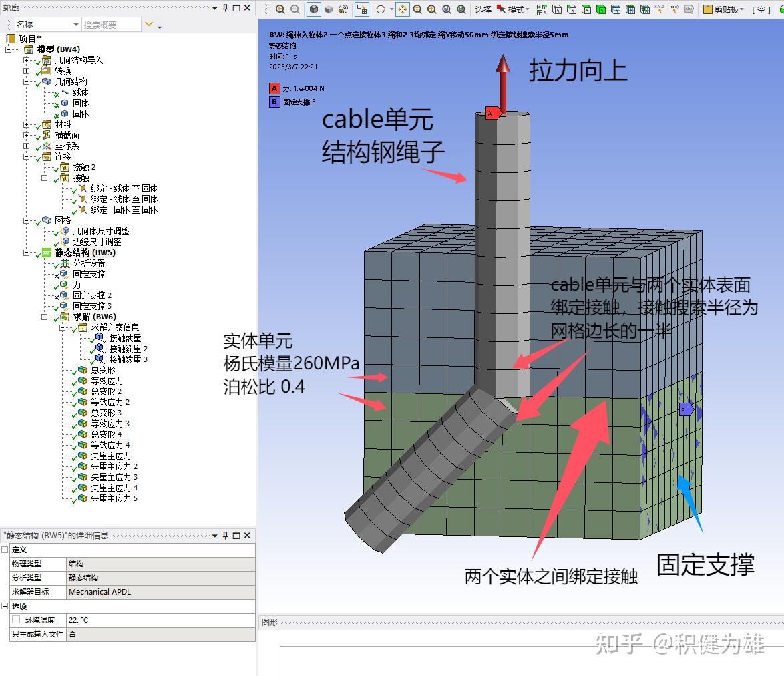Select shaded exterior with edges display
Screen dimensions: 784x676
(x=313, y=9)
